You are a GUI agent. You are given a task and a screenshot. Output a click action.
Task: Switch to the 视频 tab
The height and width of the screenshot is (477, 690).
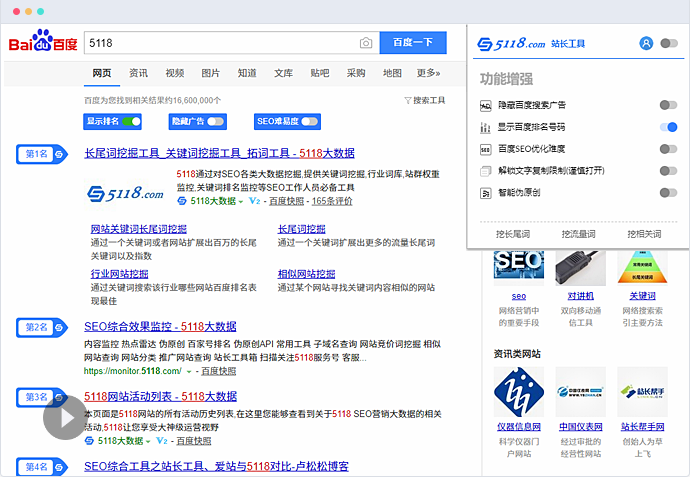point(175,73)
